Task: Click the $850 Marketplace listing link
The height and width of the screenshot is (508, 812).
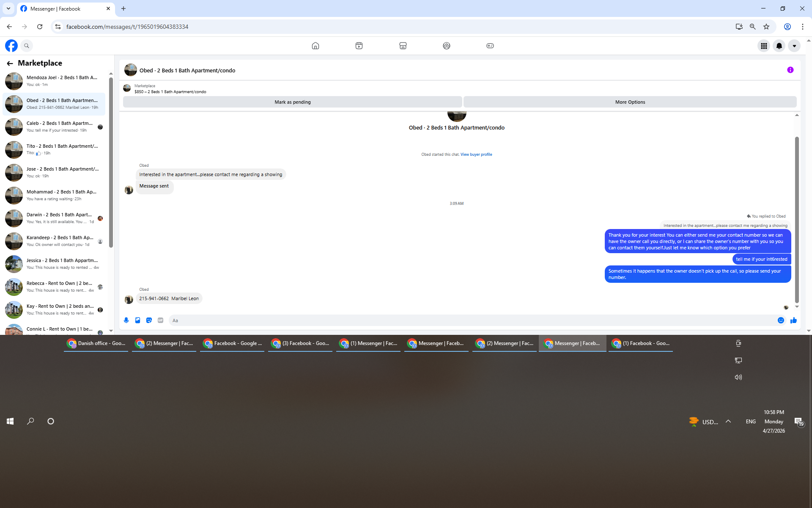Action: coord(170,92)
